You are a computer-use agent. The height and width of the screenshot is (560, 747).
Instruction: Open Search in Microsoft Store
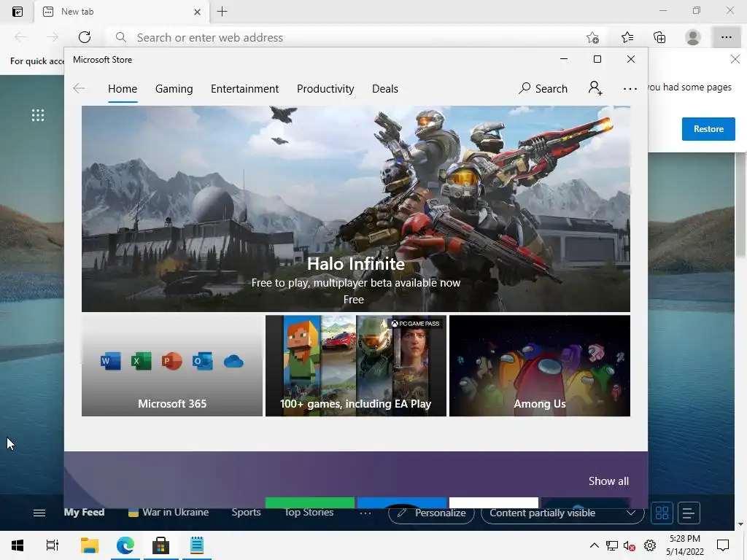543,88
